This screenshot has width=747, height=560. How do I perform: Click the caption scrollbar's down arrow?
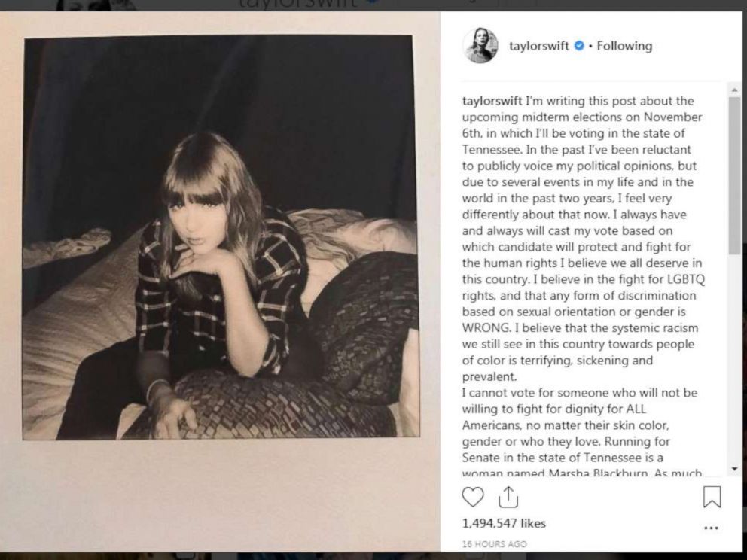point(734,469)
